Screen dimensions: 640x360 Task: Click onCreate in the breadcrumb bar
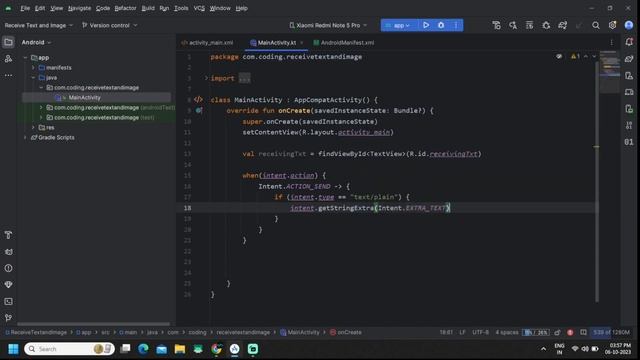(346, 332)
